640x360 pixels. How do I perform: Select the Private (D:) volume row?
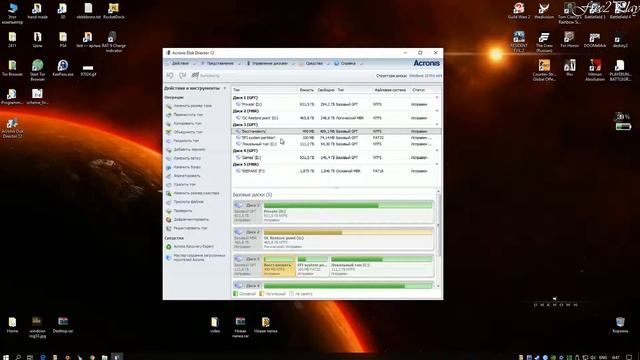(x=336, y=104)
